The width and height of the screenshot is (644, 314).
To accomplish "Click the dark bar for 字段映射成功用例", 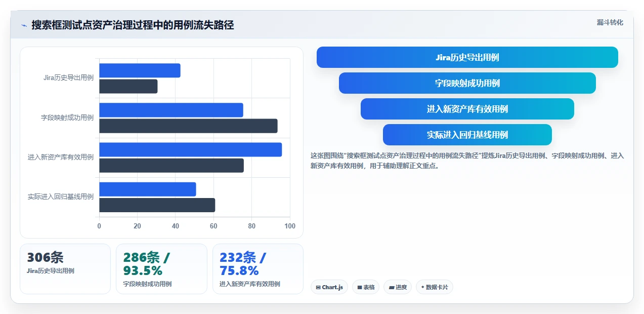I will click(188, 126).
